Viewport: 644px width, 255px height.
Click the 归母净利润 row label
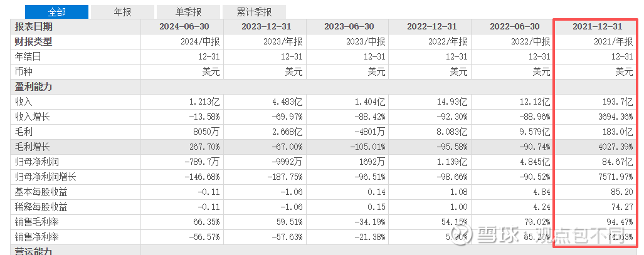point(39,162)
